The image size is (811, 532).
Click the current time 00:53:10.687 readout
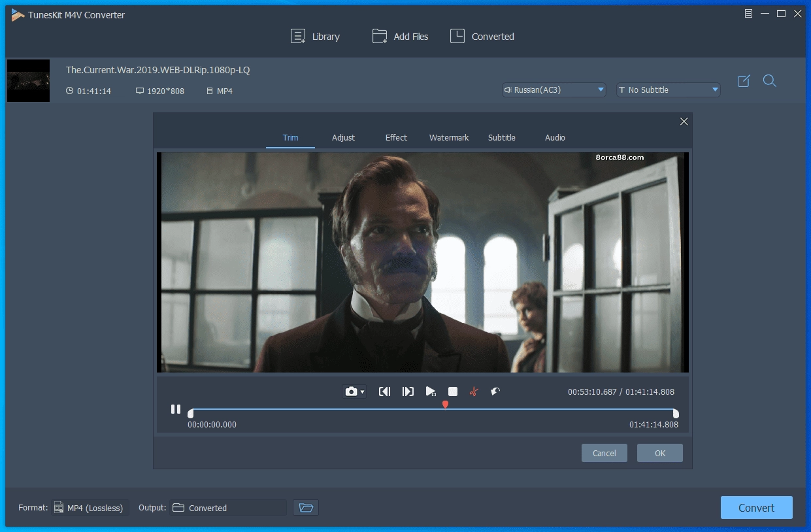point(592,392)
